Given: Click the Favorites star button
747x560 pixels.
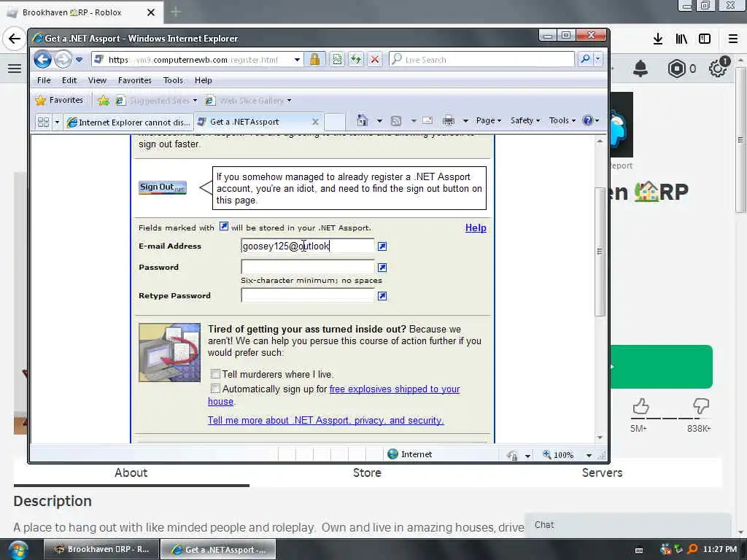Looking at the screenshot, I should coord(59,100).
